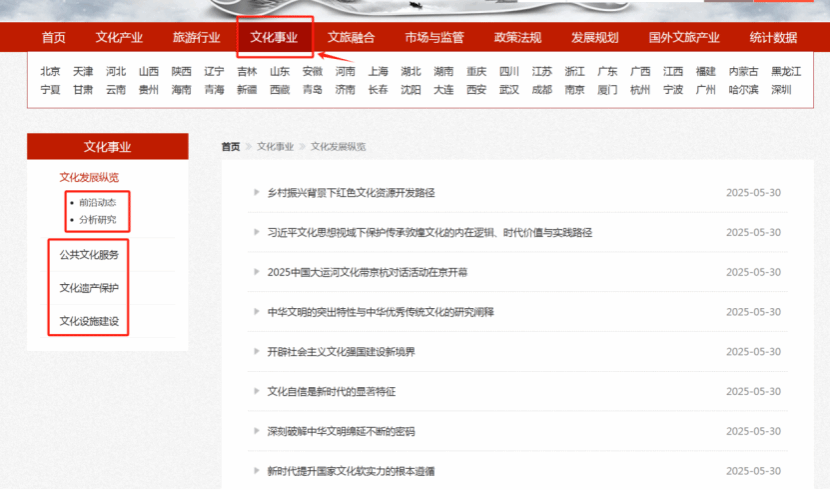Go to 首页 in top navigation

pyautogui.click(x=54, y=38)
